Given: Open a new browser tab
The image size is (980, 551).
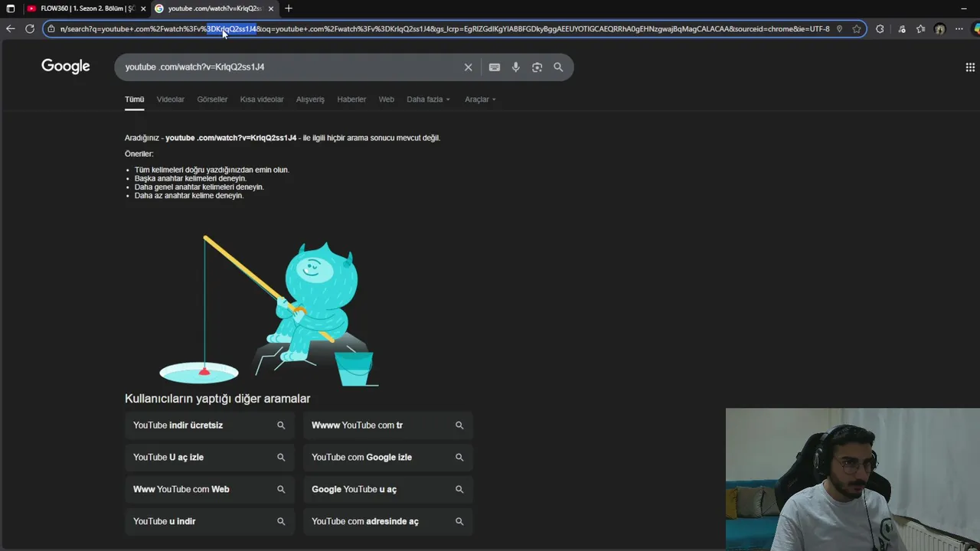Looking at the screenshot, I should click(289, 8).
